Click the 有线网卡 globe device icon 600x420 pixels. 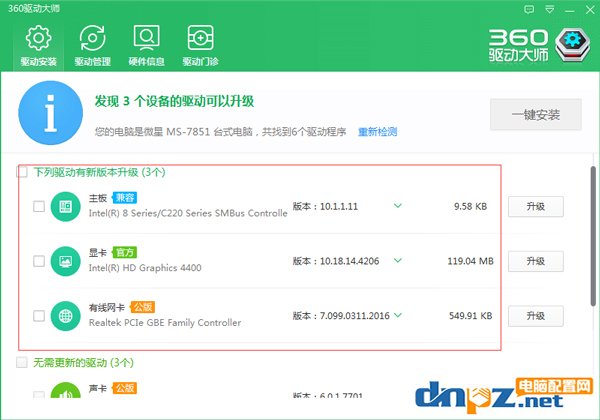click(65, 316)
